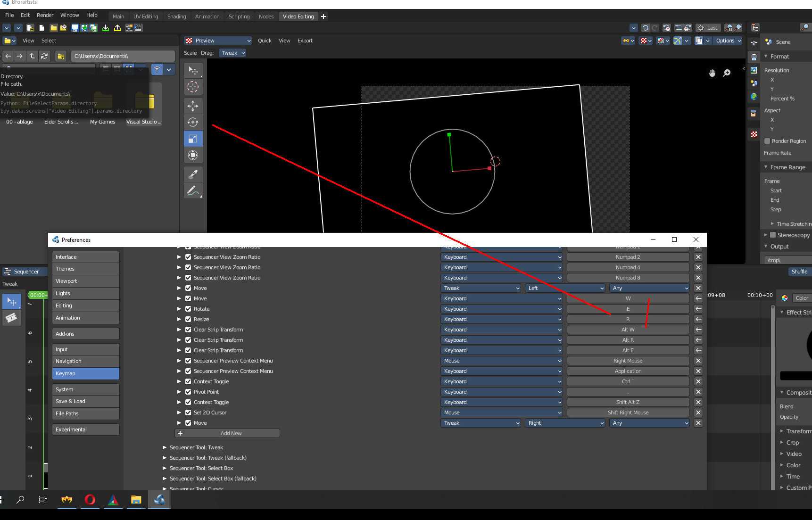Open the World properties tab with globe icon
This screenshot has height=520, width=812.
[x=753, y=97]
